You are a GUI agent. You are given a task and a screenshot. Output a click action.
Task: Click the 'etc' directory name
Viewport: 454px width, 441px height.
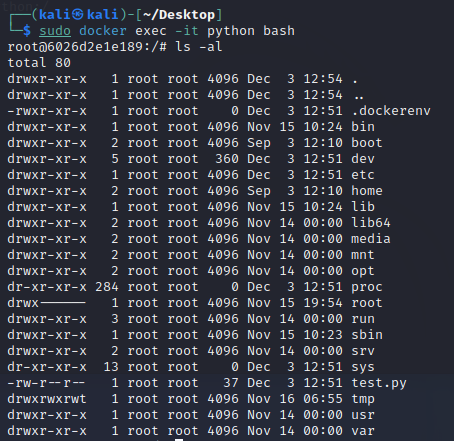tap(363, 175)
